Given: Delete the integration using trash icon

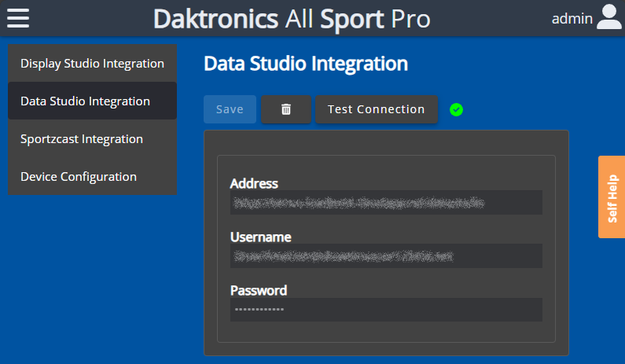Looking at the screenshot, I should click(286, 110).
